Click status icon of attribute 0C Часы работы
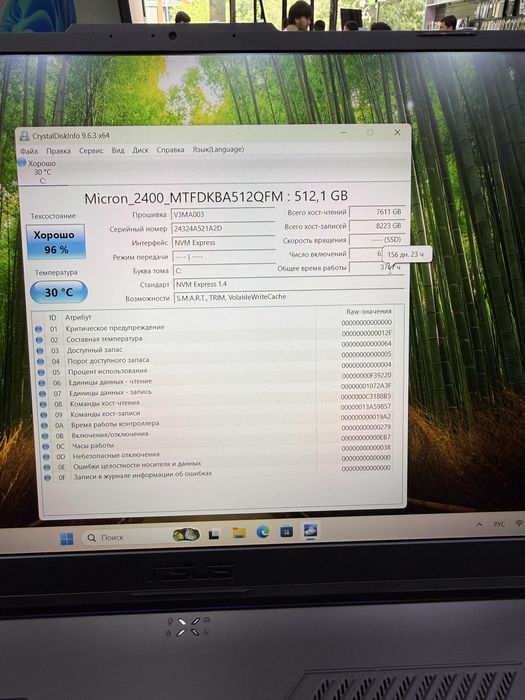The height and width of the screenshot is (700, 525). point(45,446)
